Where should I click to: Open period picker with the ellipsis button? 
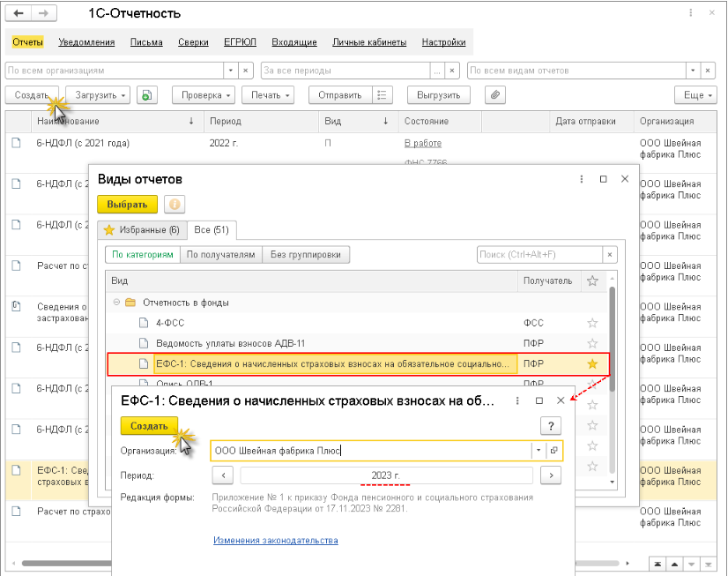pos(437,71)
